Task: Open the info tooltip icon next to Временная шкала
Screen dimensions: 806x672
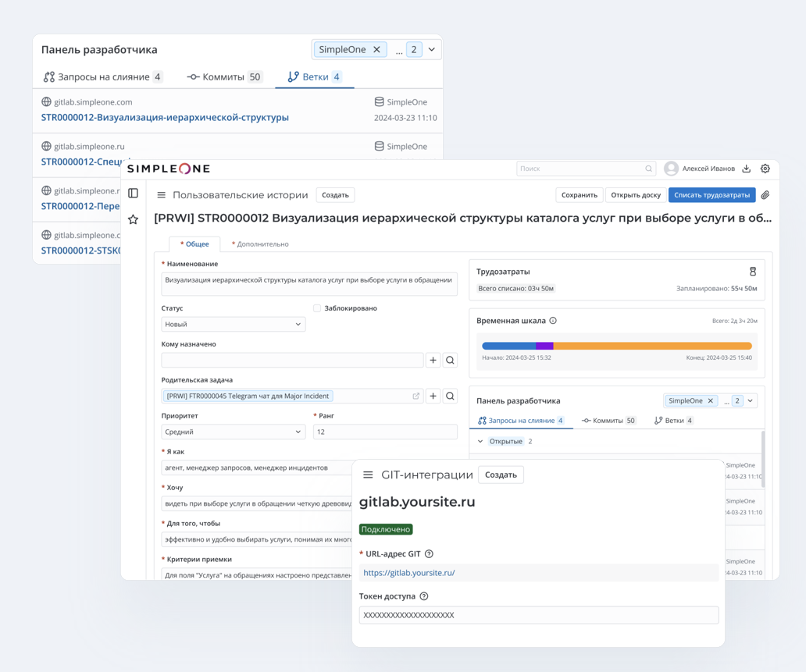Action: tap(551, 318)
